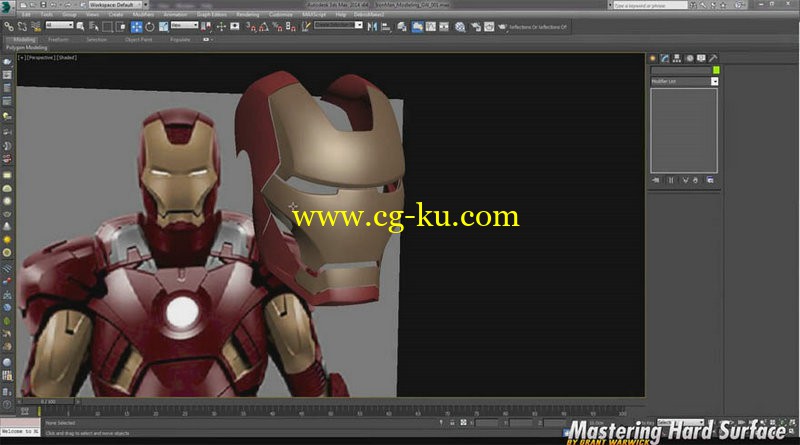This screenshot has height=445, width=800.
Task: Toggle the Angle Snap button
Action: pyautogui.click(x=264, y=27)
